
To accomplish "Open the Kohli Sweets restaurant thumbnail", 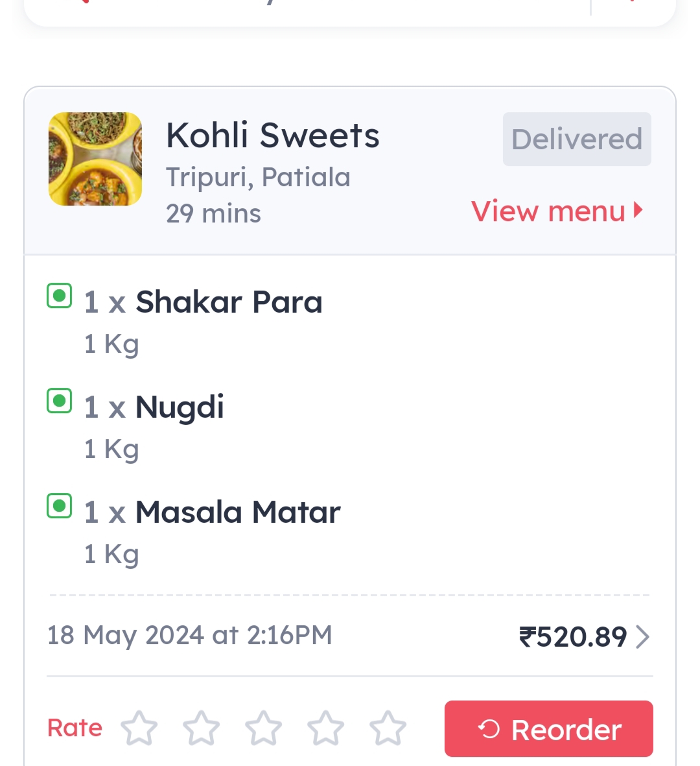I will (95, 159).
